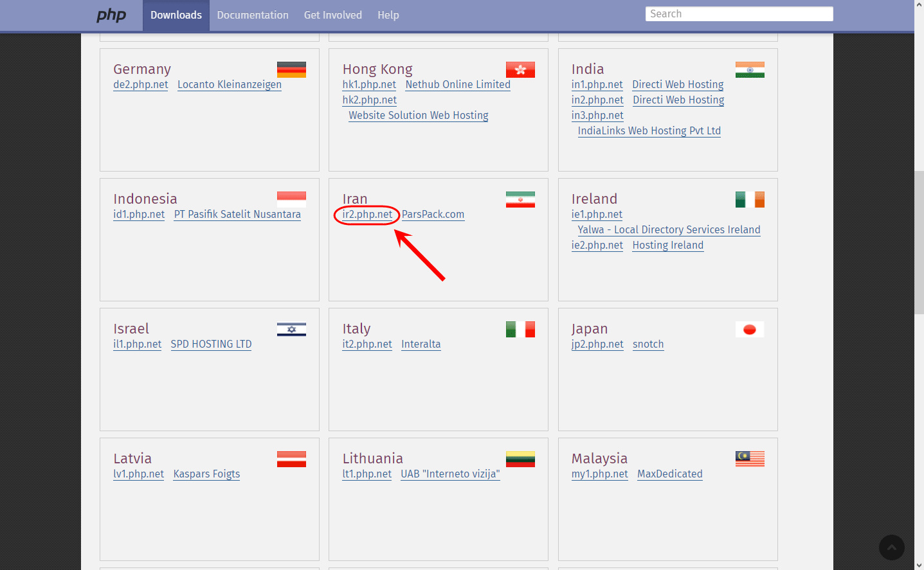Image resolution: width=924 pixels, height=570 pixels.
Task: Click the Germany flag icon
Action: tap(291, 69)
